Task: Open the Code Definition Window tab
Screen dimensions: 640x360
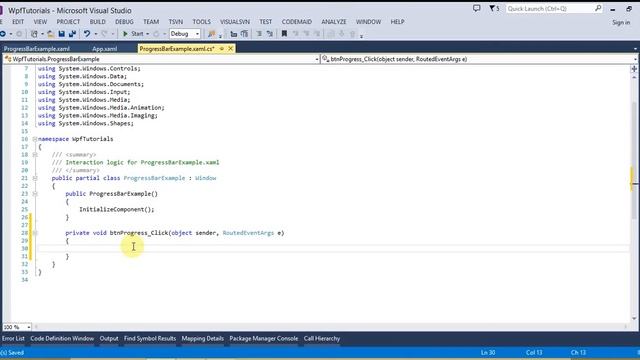Action: 62,338
